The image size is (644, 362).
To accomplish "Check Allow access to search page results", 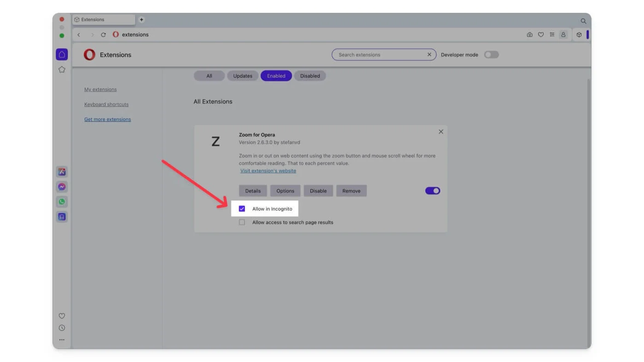I will (x=242, y=222).
